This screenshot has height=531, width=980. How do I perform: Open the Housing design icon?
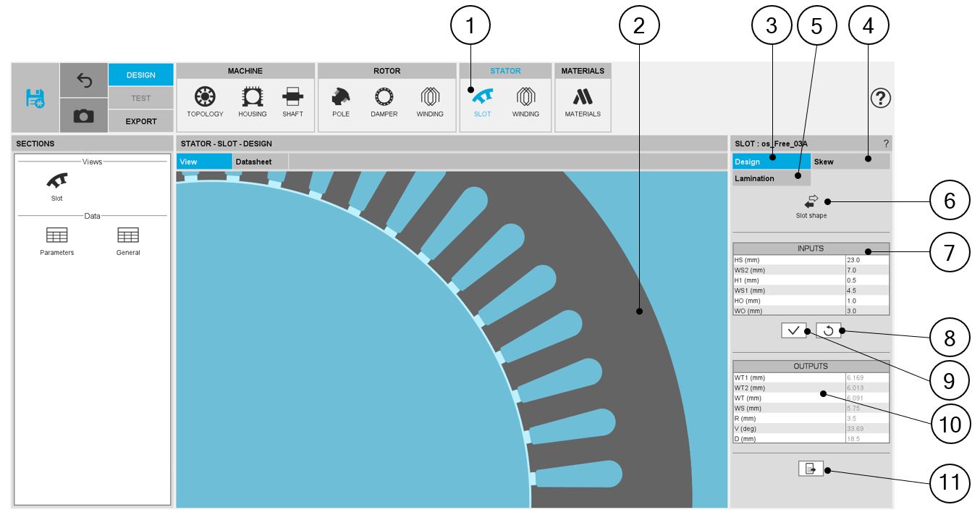[x=252, y=102]
